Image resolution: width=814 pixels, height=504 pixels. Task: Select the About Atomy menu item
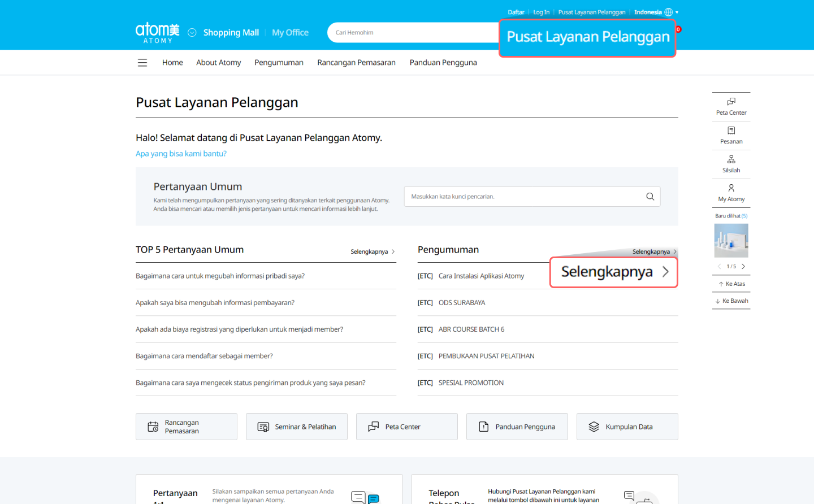[x=218, y=63]
